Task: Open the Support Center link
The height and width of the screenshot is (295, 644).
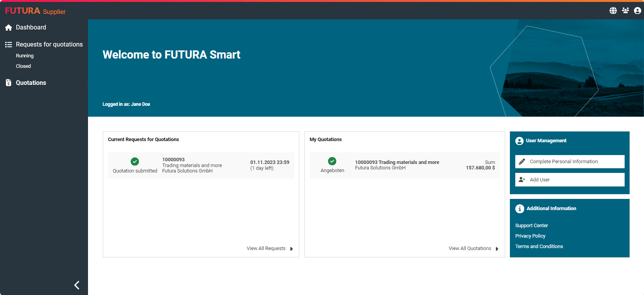Action: (x=531, y=226)
